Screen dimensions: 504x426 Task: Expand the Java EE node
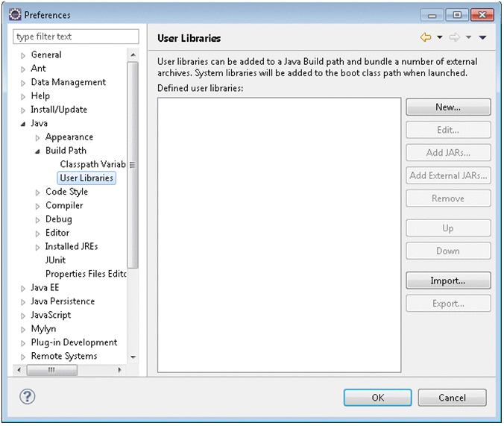point(23,288)
